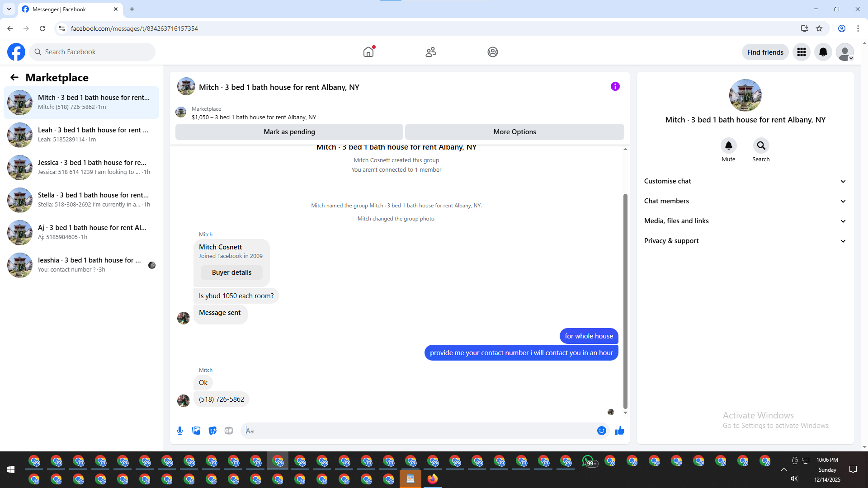Open the Facebook notifications bell
The height and width of the screenshot is (488, 868).
(x=823, y=52)
